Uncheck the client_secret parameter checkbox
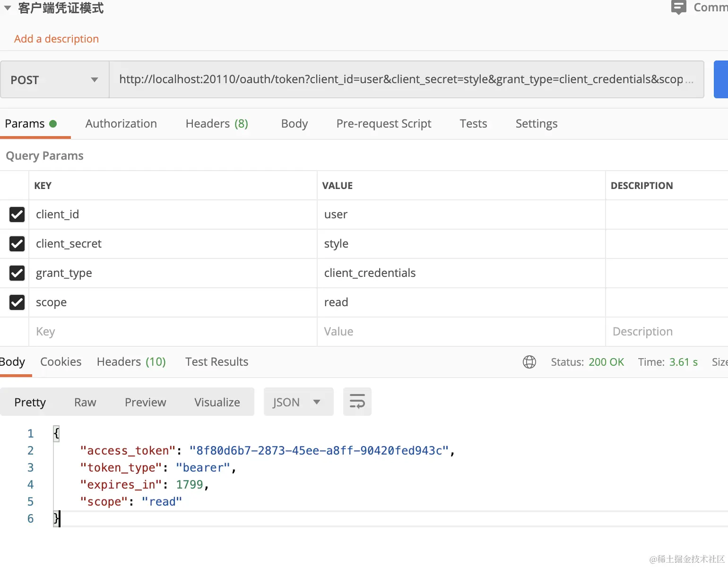 pos(17,244)
